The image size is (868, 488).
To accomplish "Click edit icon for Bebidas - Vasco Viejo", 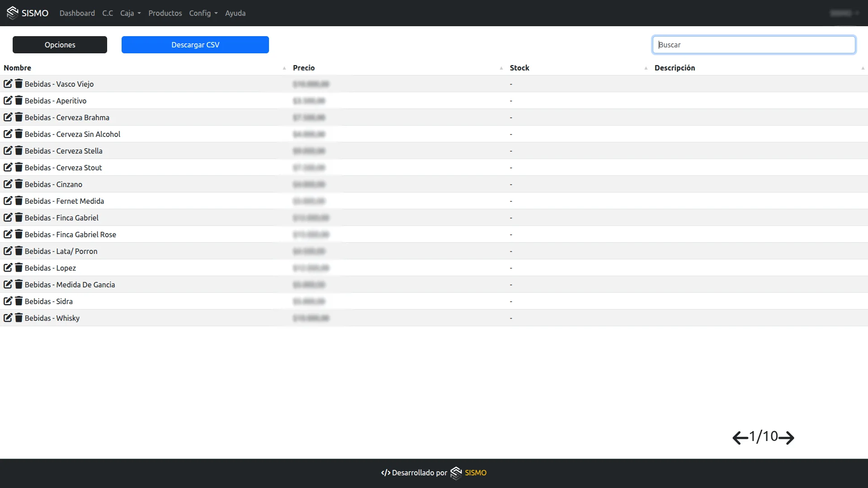I will (x=8, y=84).
